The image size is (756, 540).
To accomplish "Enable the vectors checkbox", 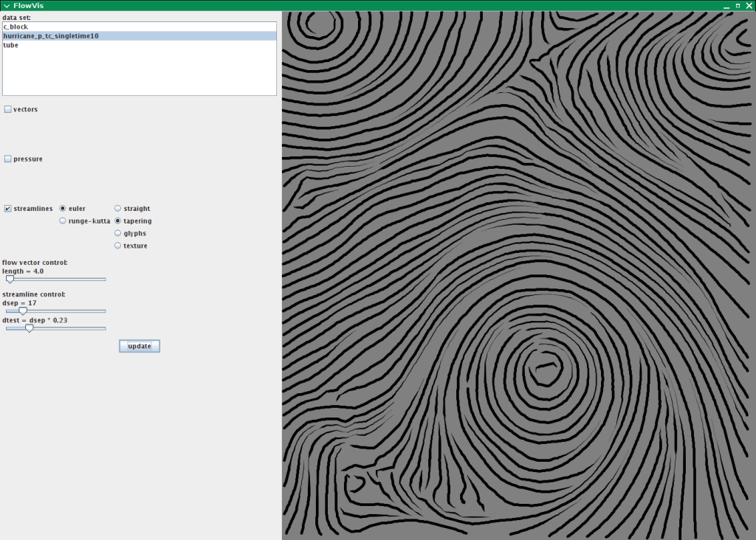I will tap(8, 109).
